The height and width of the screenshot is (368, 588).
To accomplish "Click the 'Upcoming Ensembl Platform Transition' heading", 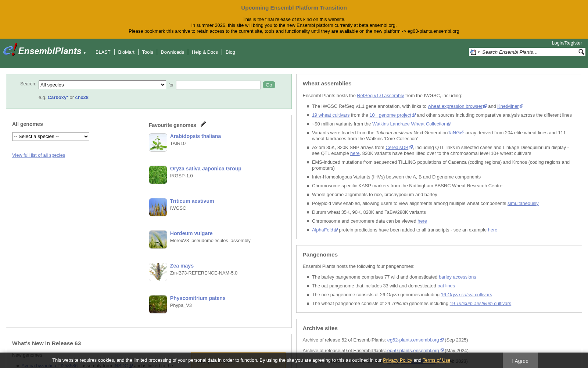I will pos(294,8).
